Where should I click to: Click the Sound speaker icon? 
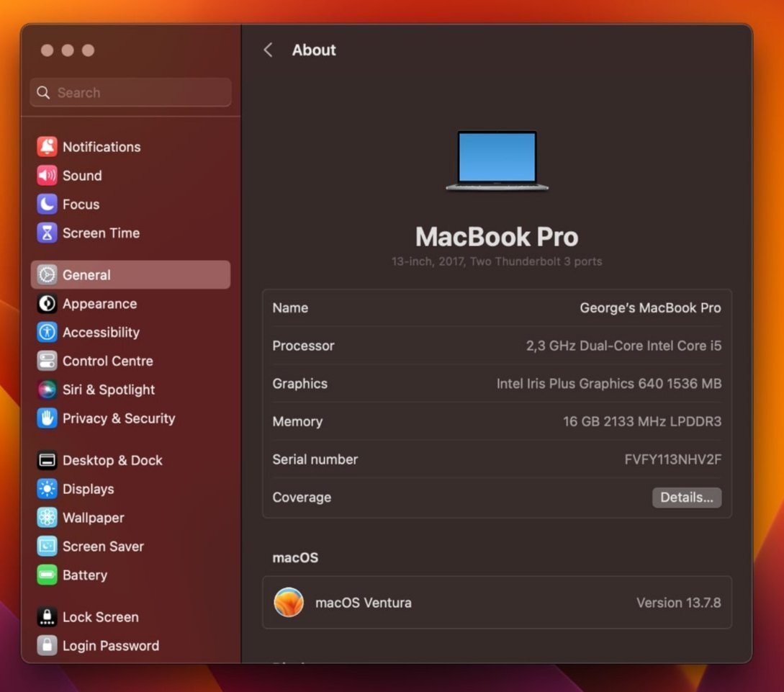(47, 176)
